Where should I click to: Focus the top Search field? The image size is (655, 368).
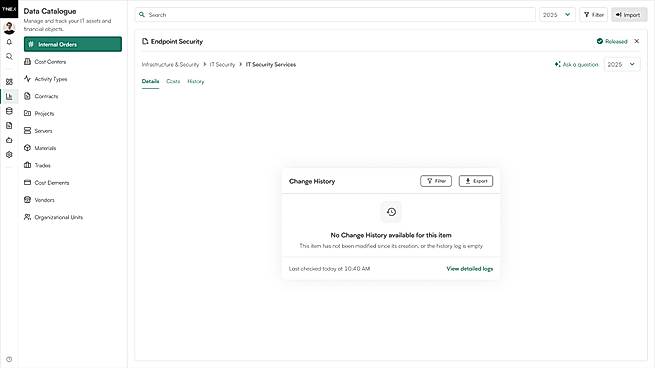[x=335, y=15]
